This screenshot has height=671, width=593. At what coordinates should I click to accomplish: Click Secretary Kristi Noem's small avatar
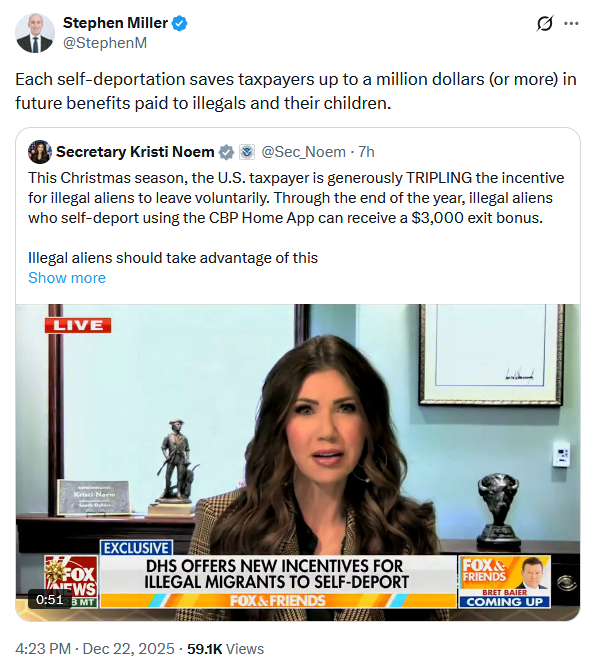[x=40, y=152]
